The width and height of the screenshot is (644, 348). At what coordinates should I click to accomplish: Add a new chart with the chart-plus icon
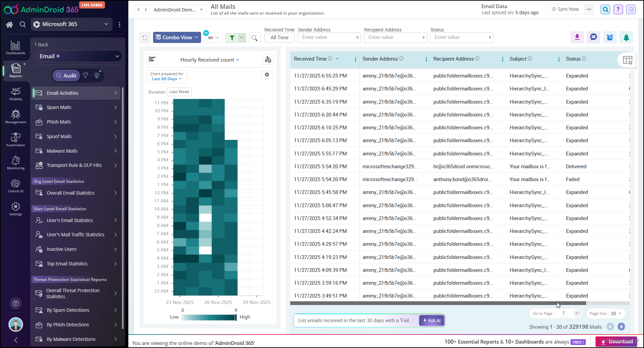click(268, 59)
